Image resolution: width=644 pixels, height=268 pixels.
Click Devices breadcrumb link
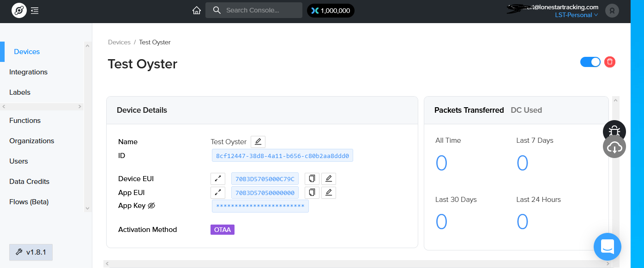[119, 42]
